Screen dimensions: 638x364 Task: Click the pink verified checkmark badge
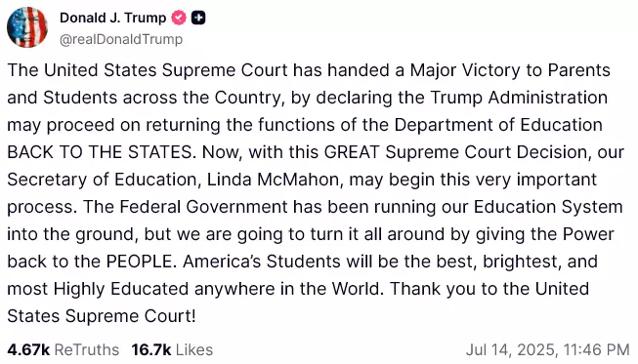179,18
